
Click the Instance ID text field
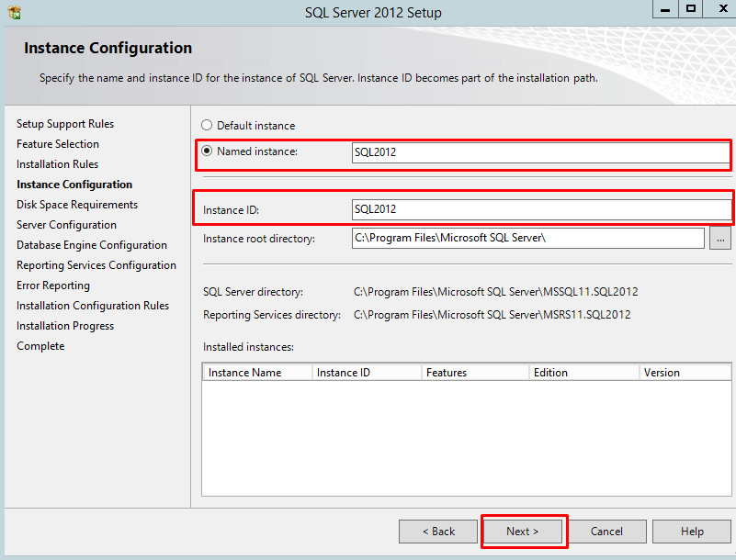541,209
